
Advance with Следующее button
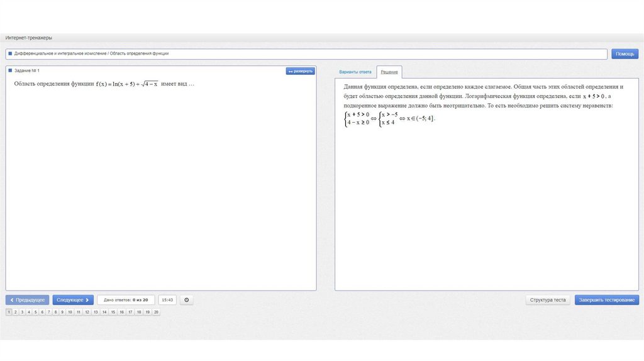(x=73, y=300)
